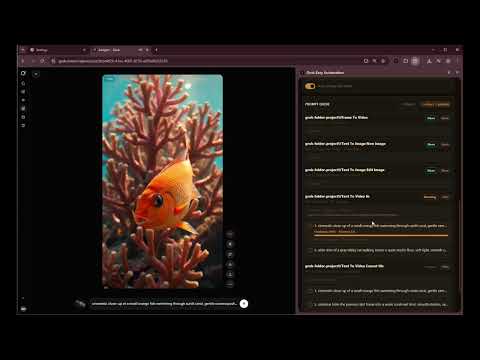
Task: Open the attached thumbnail beside the prompt field
Action: coord(80,303)
